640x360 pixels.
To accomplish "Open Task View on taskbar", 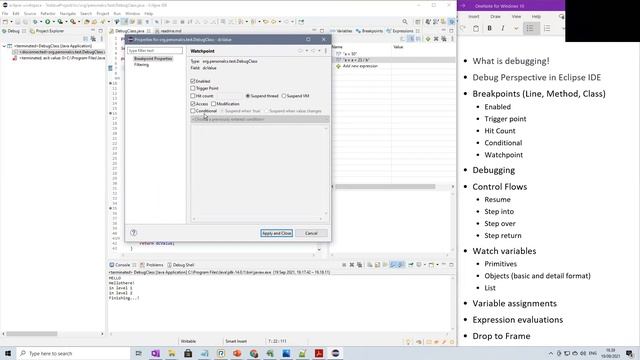I will [138, 353].
